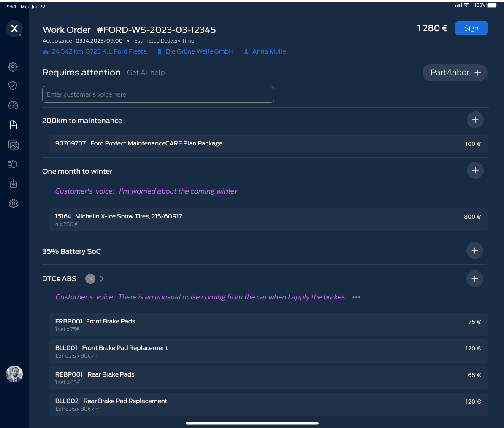Open options after winter customer voice text
The image size is (504, 428).
pos(233,191)
